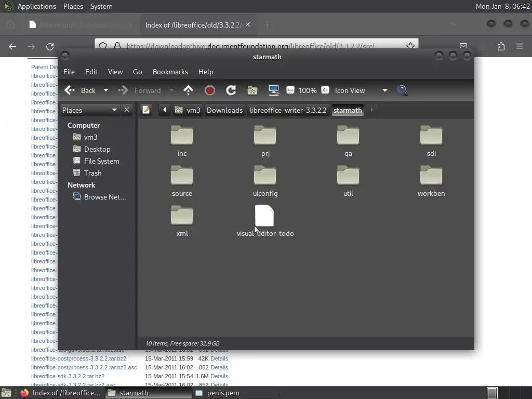Viewport: 532px width, 399px height.
Task: Open the Go menu
Action: 137,72
